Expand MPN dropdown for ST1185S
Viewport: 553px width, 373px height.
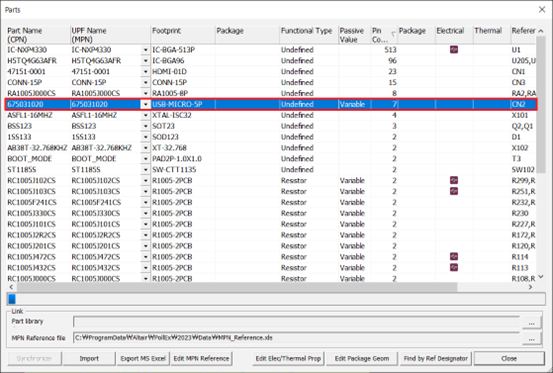coord(145,170)
